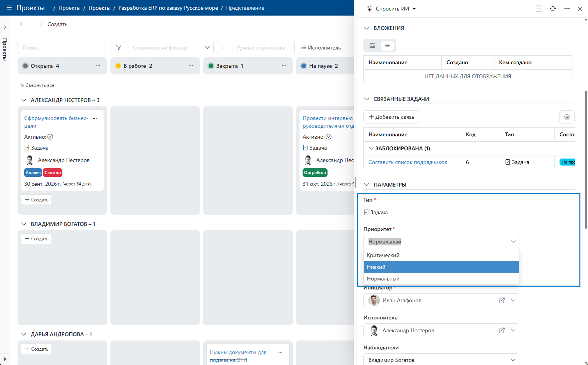This screenshot has height=365, width=588.
Task: Create a card under Александр Нестеров Открыта column
Action: 36,200
